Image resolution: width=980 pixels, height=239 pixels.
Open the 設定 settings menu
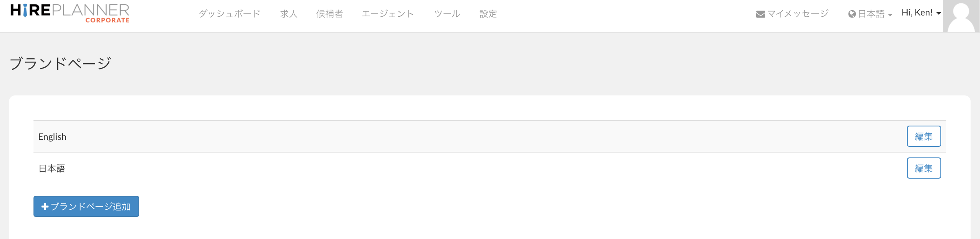tap(488, 13)
